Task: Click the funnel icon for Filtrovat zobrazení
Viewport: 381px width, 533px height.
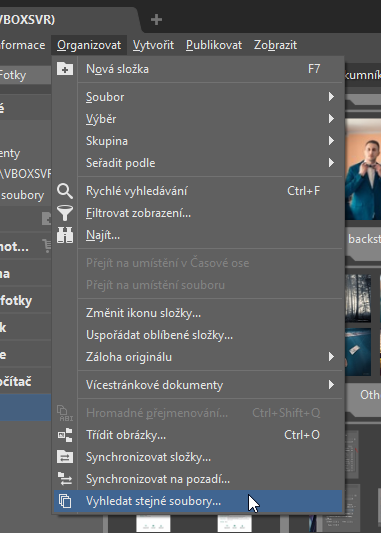Action: coord(65,213)
